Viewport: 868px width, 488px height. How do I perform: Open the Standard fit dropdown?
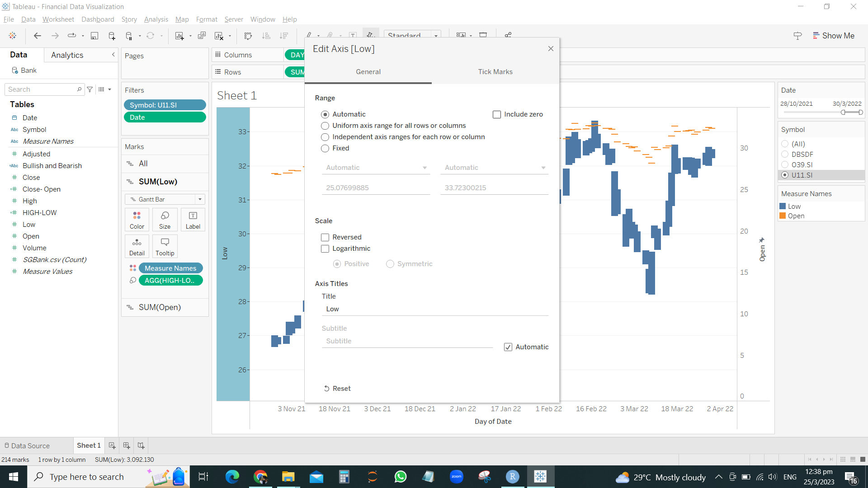(436, 36)
